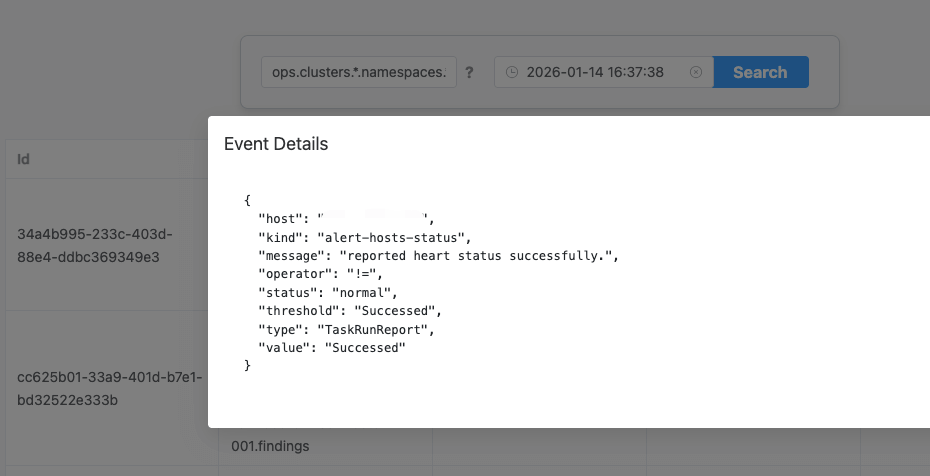Click the Id column header
Screen dimensions: 930x476
coord(24,159)
